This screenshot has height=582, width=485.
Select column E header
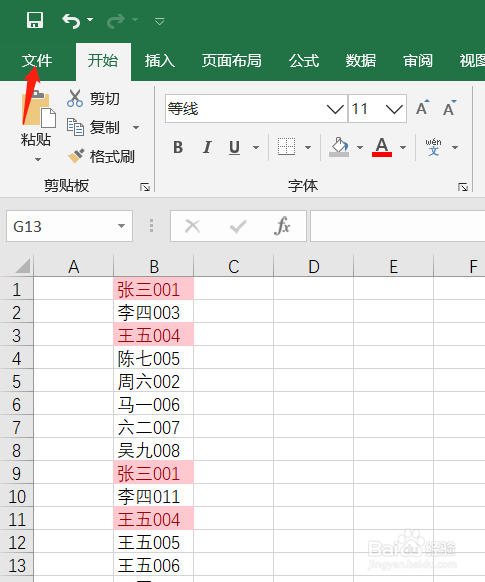pos(393,267)
